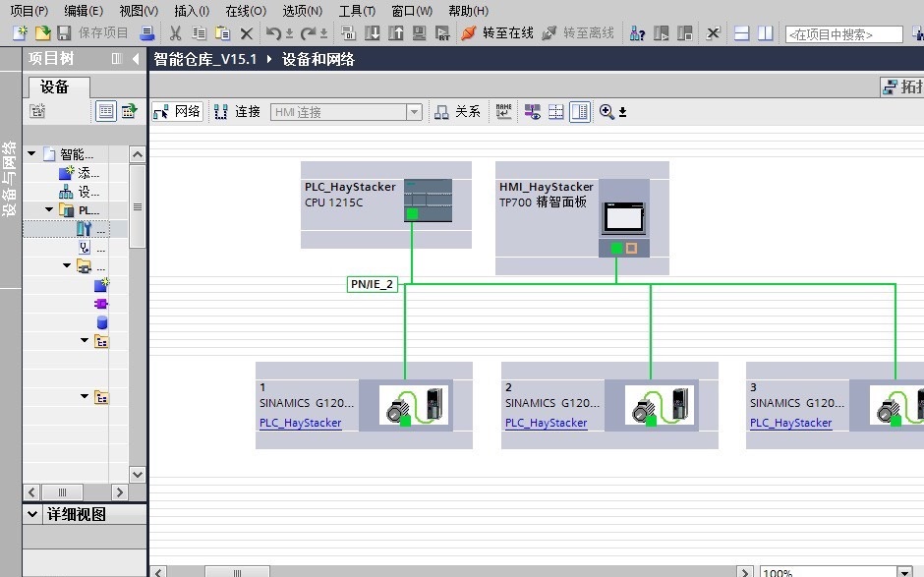Toggle the show page break icon

point(555,111)
